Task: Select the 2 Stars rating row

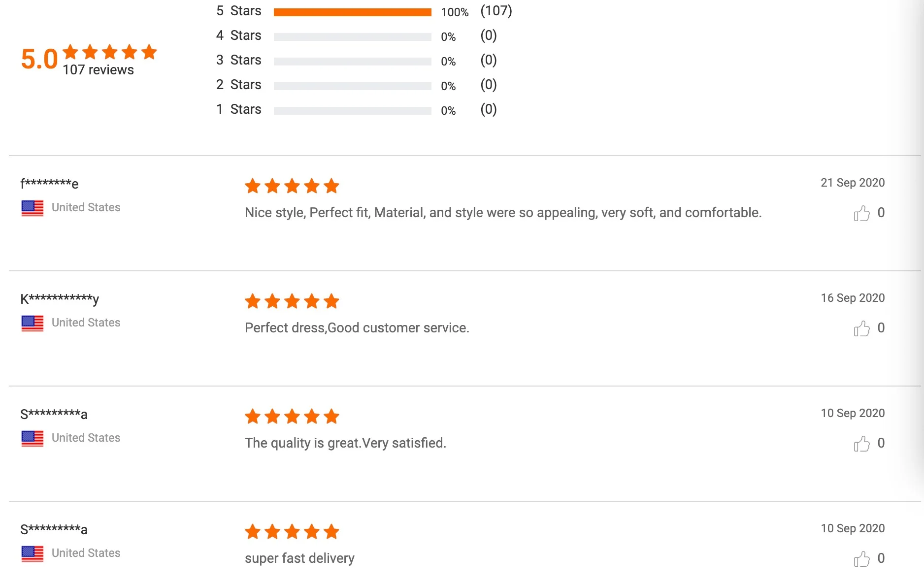Action: 239,85
